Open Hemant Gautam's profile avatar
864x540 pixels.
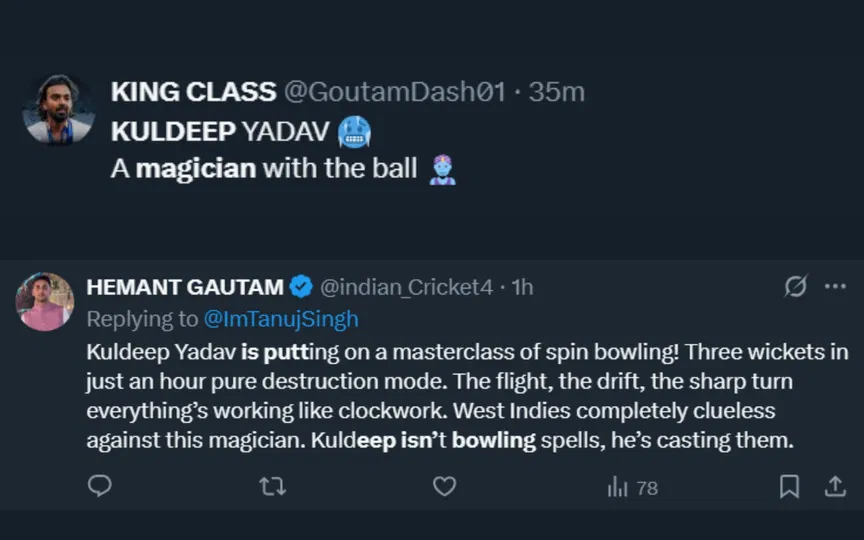coord(44,301)
